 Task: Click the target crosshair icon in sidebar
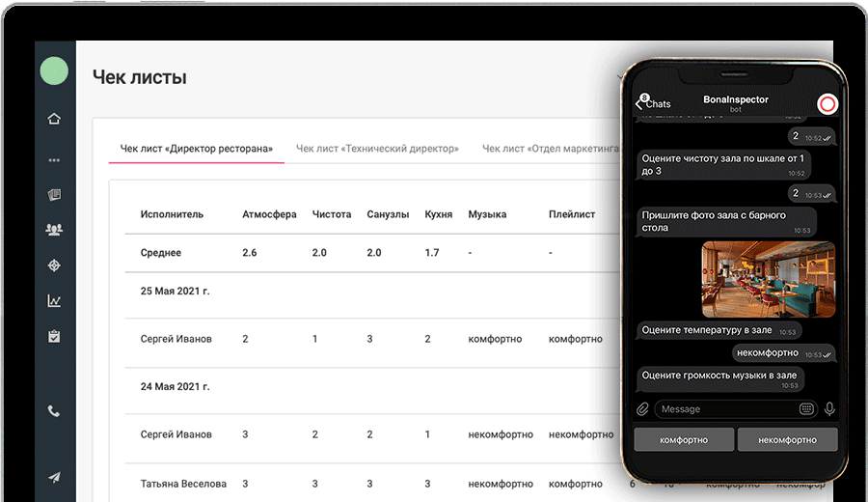(54, 265)
